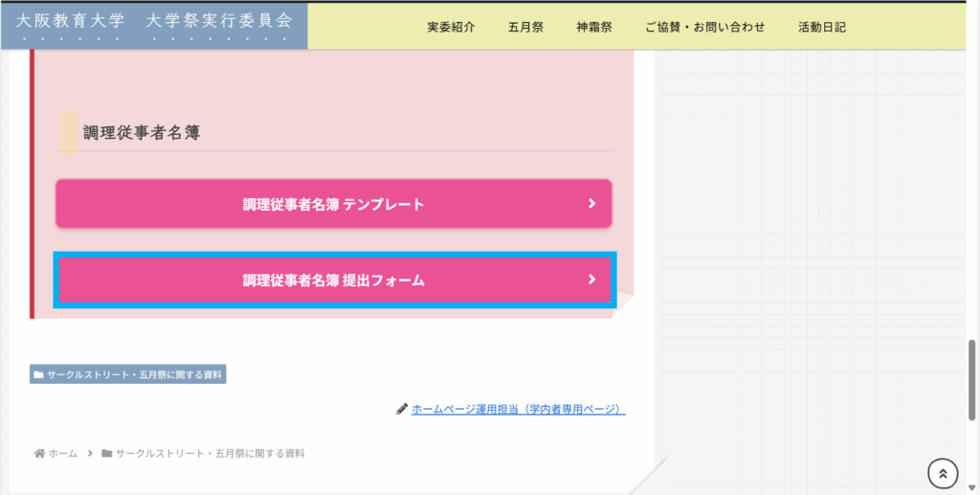
Task: Go to ホーム via breadcrumb
Action: (62, 453)
